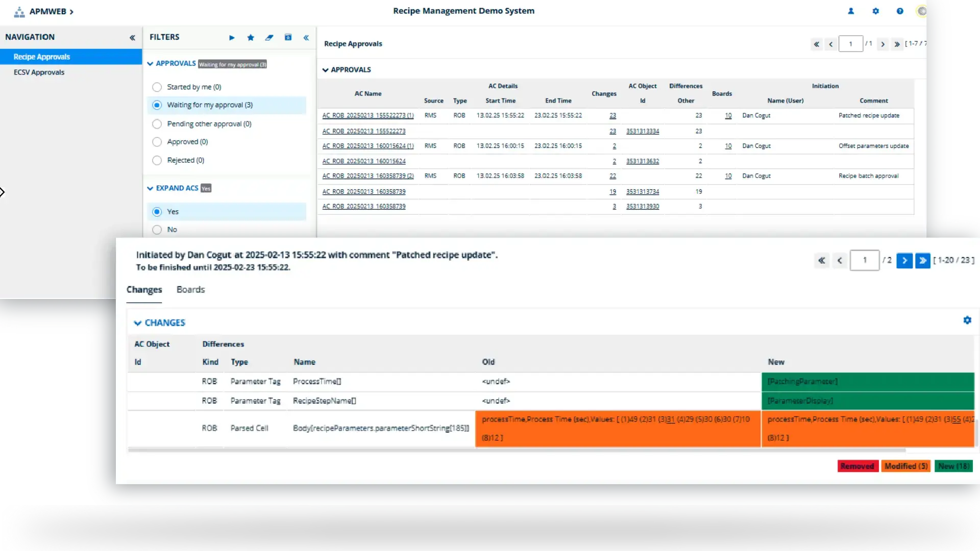Save filter with the disk icon
This screenshot has width=980, height=551.
click(x=288, y=37)
